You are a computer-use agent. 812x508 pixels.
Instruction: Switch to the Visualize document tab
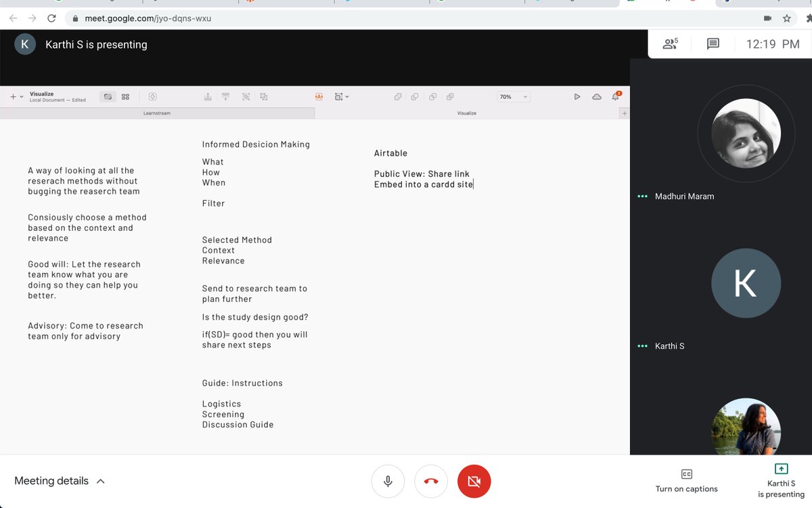(x=467, y=113)
